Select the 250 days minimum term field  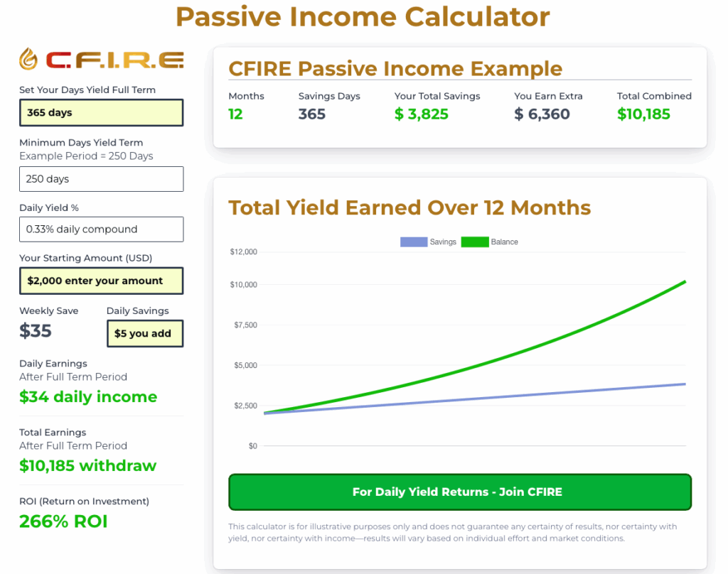[x=101, y=178]
